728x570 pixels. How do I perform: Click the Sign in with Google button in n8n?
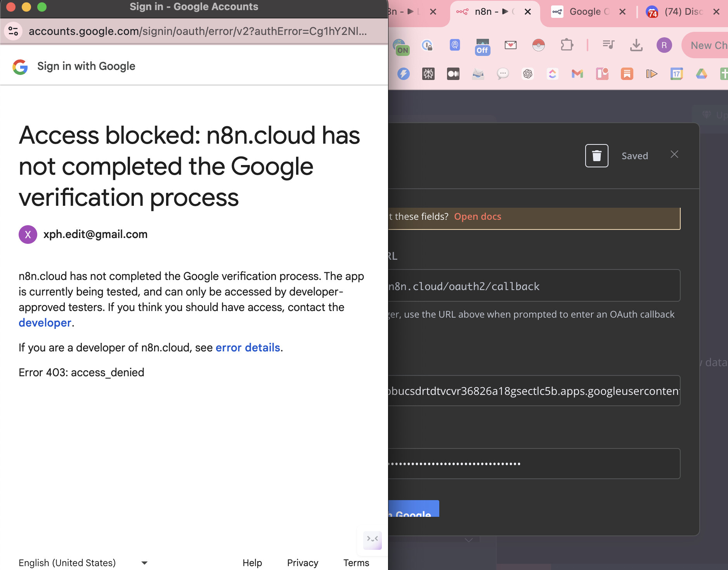coord(414,509)
